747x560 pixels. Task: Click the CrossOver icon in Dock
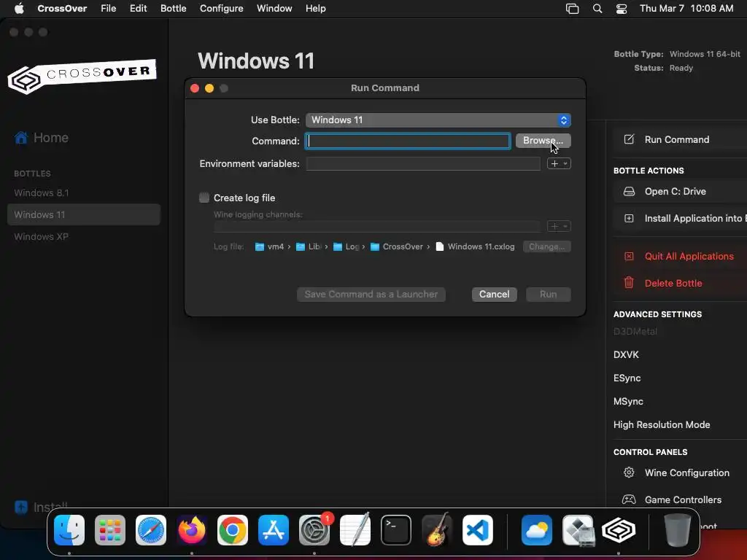click(x=619, y=530)
